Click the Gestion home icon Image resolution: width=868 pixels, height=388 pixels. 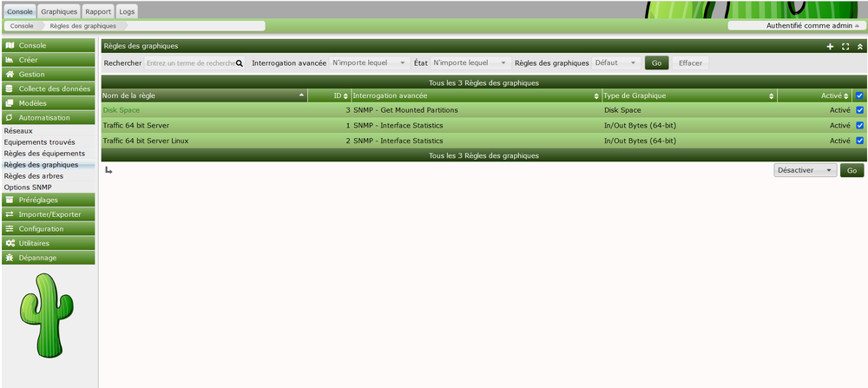coord(10,74)
